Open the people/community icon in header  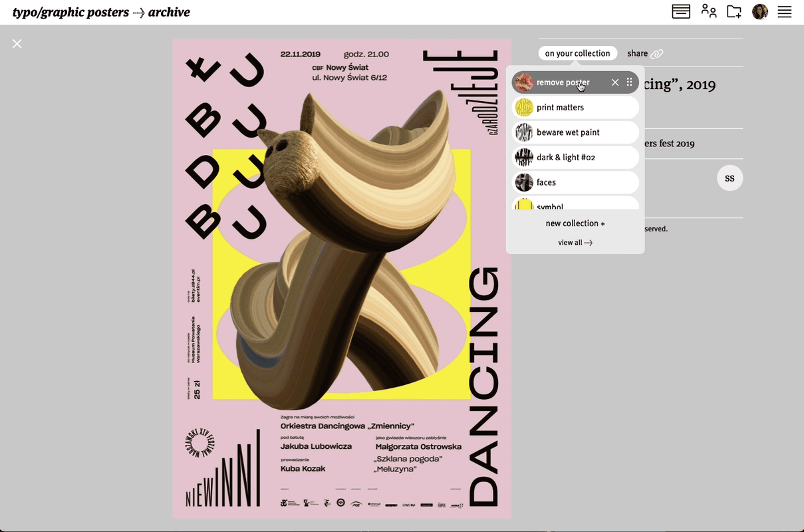click(x=709, y=11)
